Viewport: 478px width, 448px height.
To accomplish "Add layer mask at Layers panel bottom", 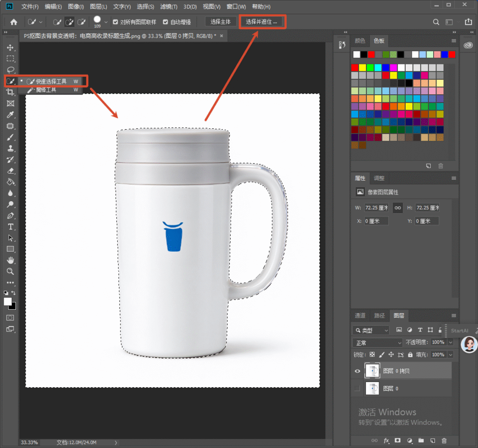I will coord(398,441).
